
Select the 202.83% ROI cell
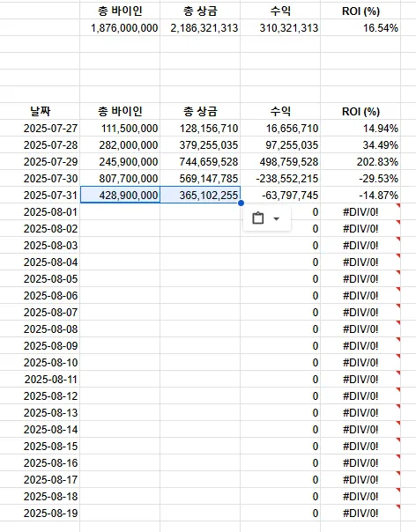point(360,162)
